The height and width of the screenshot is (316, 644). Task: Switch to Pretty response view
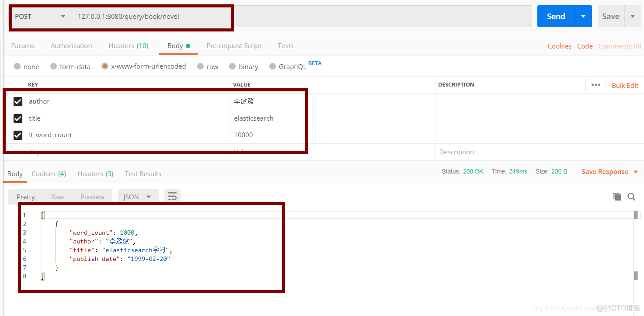click(x=26, y=197)
